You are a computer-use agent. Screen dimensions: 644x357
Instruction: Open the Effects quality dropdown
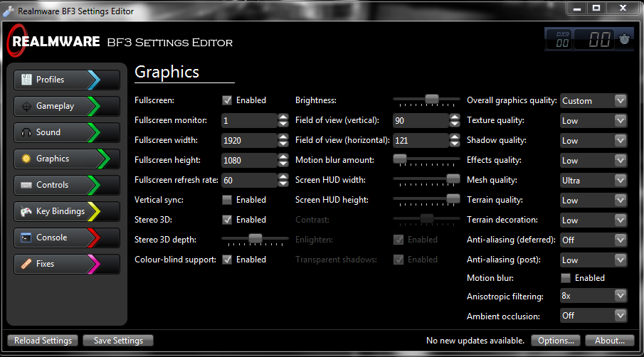[x=593, y=161]
